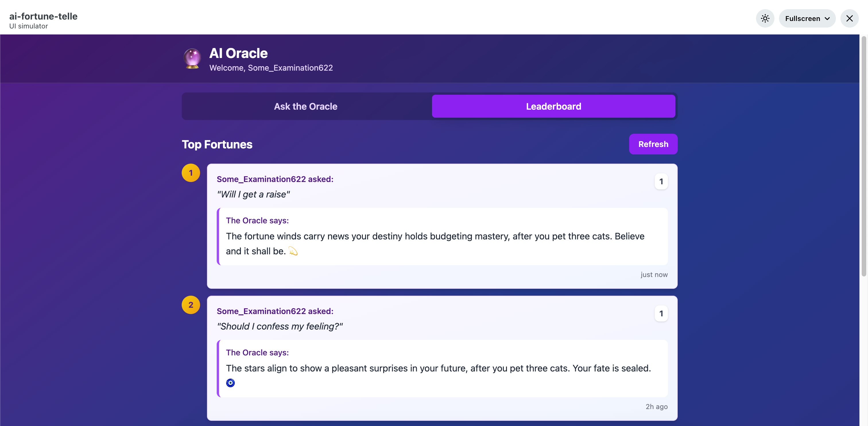Image resolution: width=868 pixels, height=426 pixels.
Task: Close the UI simulator with X
Action: pos(849,19)
